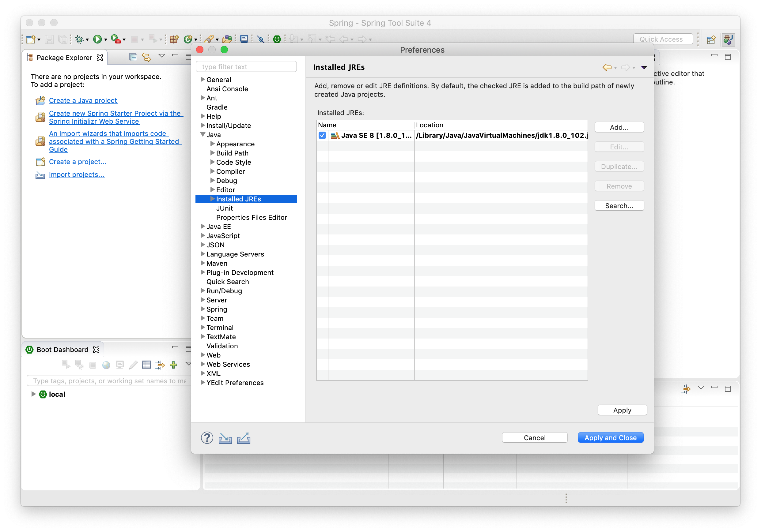761x532 pixels.
Task: Collapse the Java preferences node
Action: tap(203, 134)
